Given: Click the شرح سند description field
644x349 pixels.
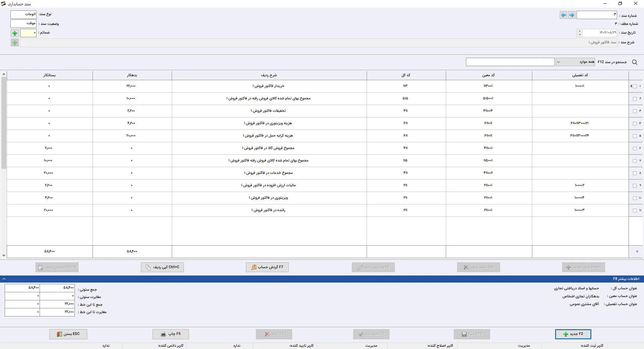Looking at the screenshot, I should point(318,43).
